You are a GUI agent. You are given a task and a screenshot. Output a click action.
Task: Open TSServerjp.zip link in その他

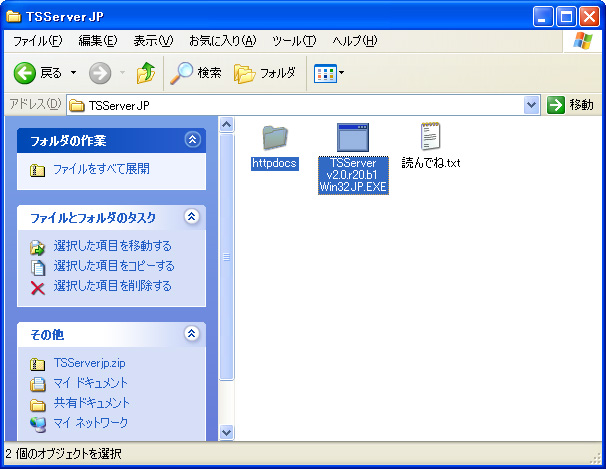point(90,363)
